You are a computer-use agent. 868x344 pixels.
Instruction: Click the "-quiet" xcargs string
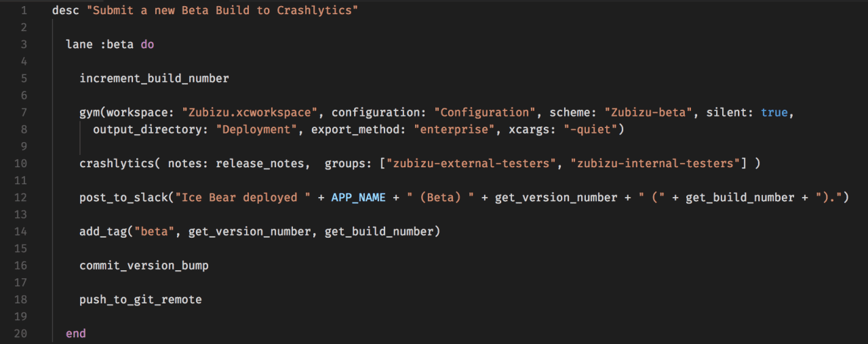tap(590, 129)
